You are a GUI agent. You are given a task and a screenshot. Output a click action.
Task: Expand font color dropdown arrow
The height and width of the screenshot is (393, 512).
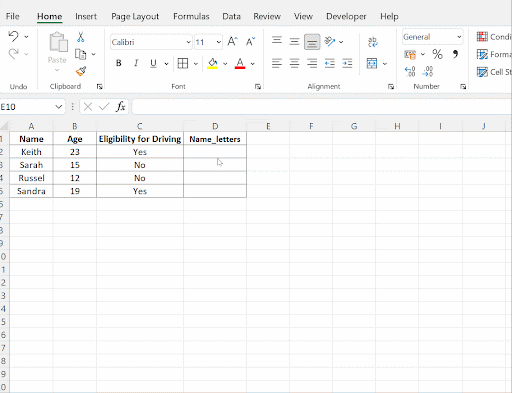pos(253,64)
